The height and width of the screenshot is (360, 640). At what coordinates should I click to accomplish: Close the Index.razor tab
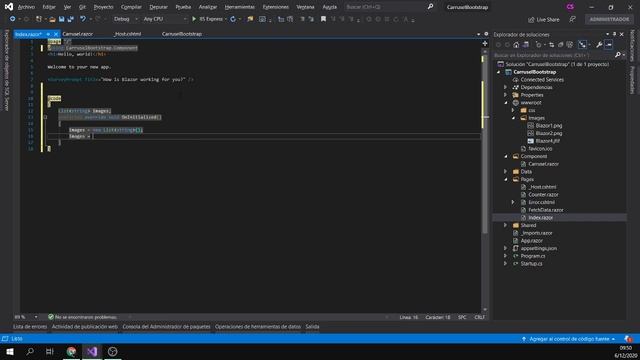(56, 34)
